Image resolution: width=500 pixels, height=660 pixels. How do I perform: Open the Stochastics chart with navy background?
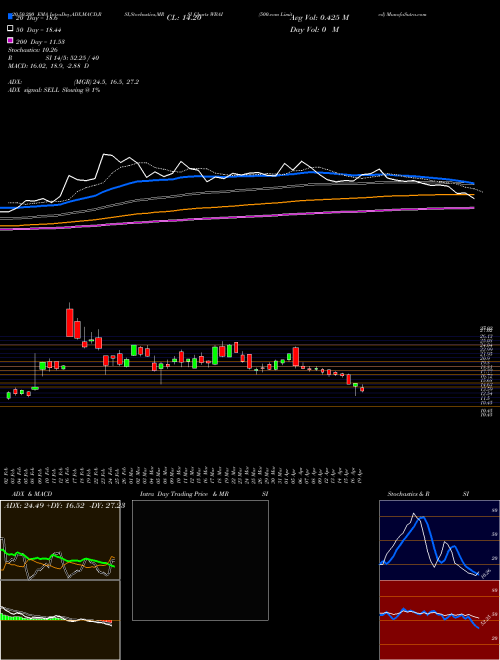click(x=439, y=540)
